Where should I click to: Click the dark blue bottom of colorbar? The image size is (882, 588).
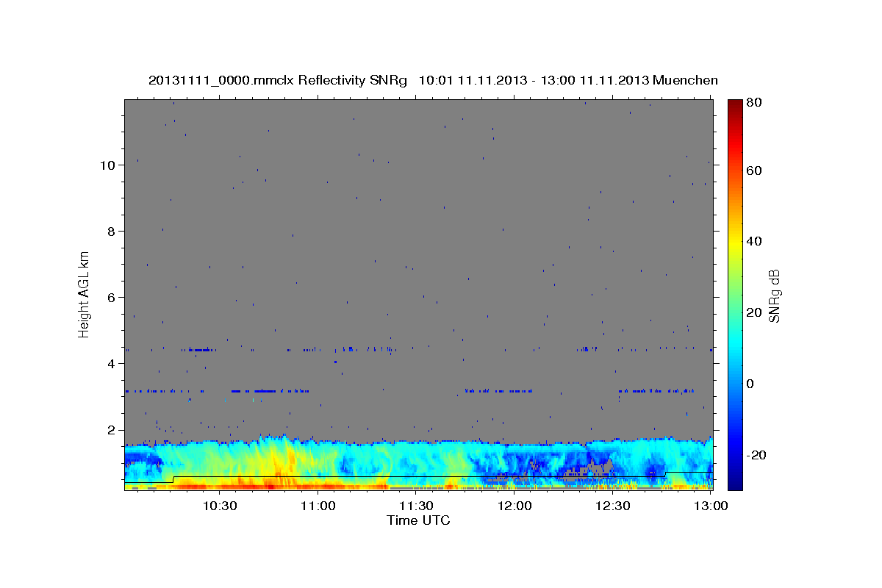[x=734, y=484]
